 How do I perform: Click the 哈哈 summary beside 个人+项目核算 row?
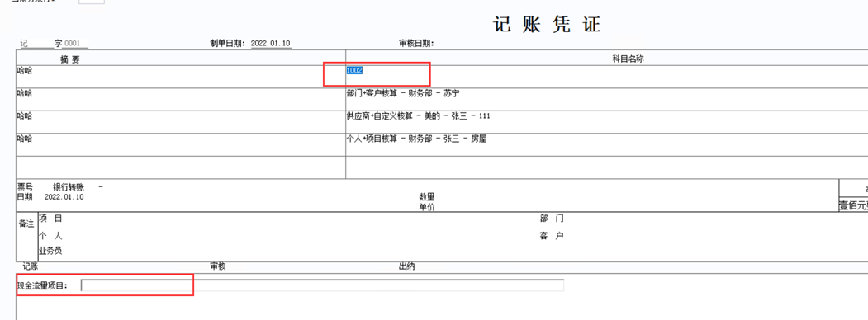point(24,139)
